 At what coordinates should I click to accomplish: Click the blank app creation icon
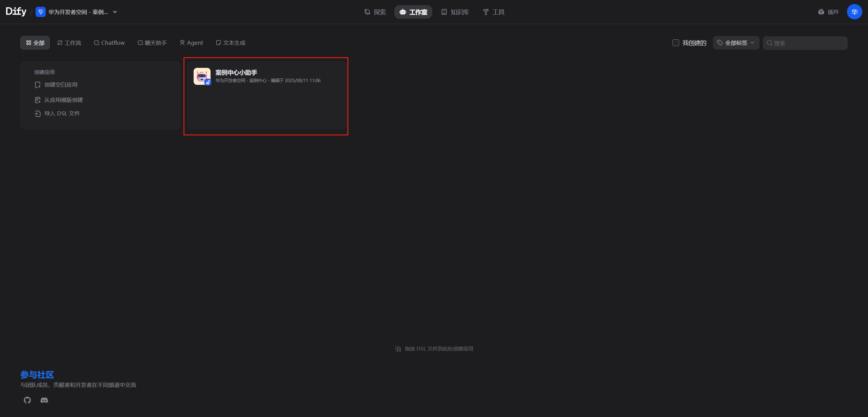click(38, 85)
